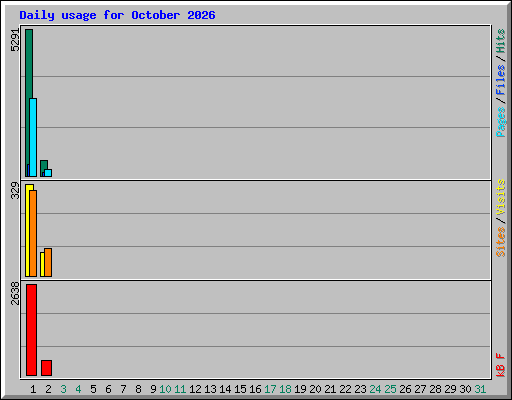Viewport: 512px width, 400px height.
Task: Click day 1 on the x-axis
Action: pyautogui.click(x=33, y=389)
